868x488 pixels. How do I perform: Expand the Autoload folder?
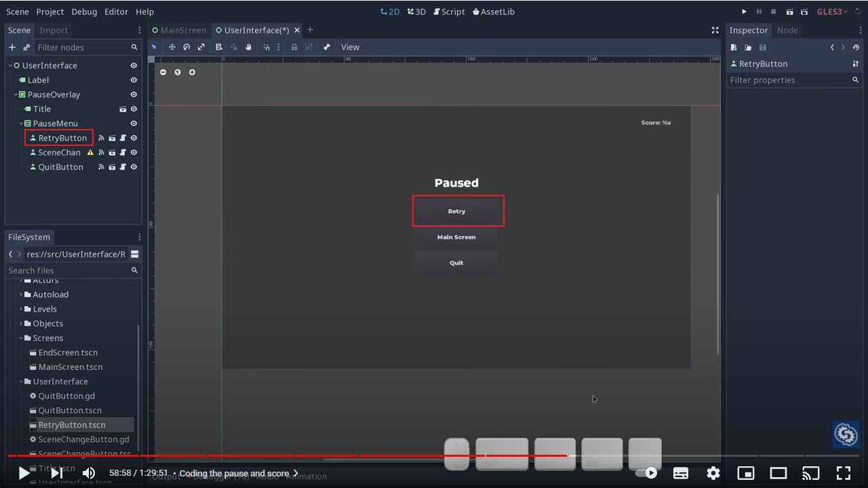click(x=21, y=295)
